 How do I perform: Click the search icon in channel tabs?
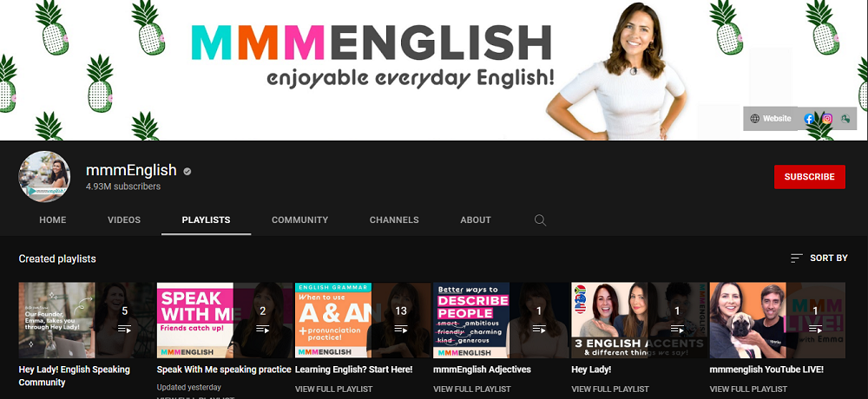click(540, 220)
